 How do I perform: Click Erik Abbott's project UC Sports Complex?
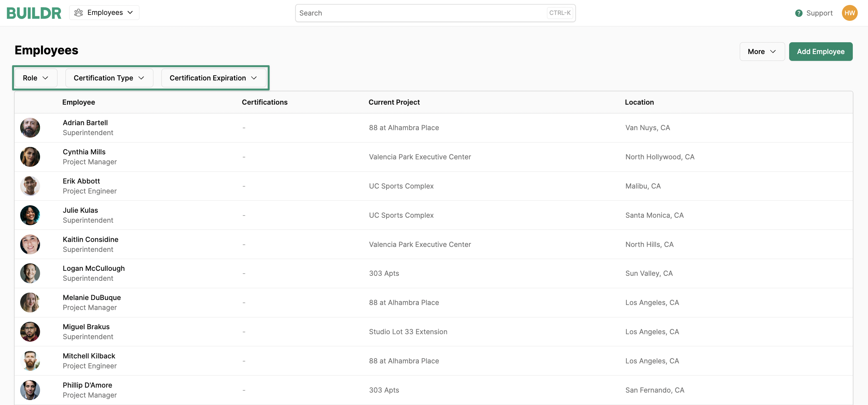[x=401, y=186]
